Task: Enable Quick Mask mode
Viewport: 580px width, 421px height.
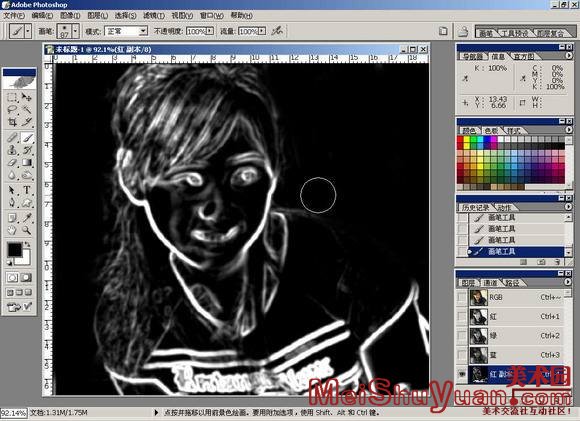Action: 27,277
